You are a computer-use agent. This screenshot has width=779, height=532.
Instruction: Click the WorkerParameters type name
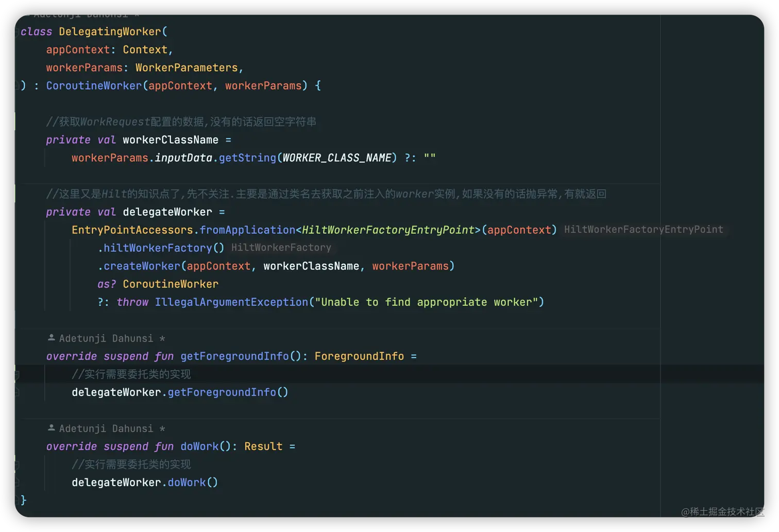[x=187, y=67]
